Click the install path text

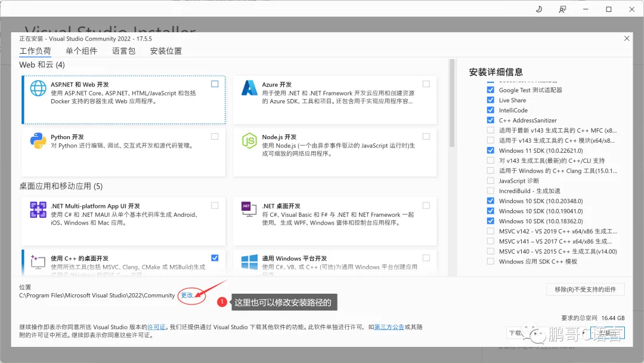coord(97,295)
